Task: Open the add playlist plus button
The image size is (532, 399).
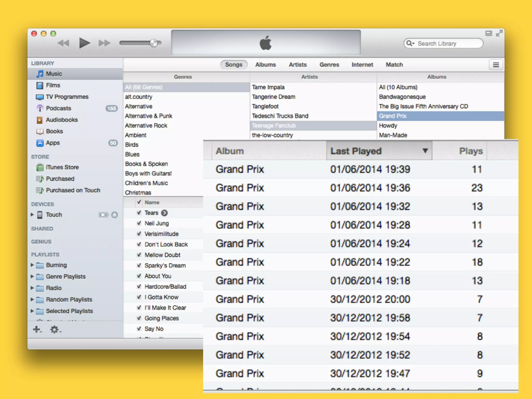Action: 37,330
